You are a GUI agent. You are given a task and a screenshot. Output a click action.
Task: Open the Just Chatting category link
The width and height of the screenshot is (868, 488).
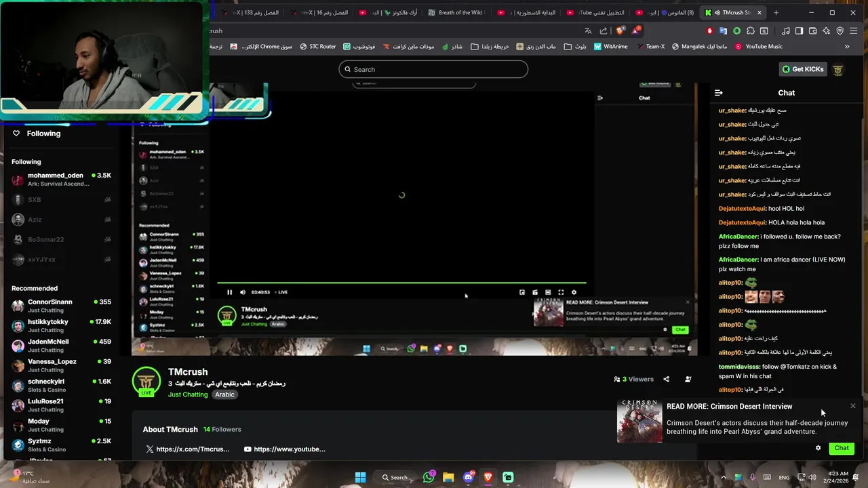click(x=188, y=394)
